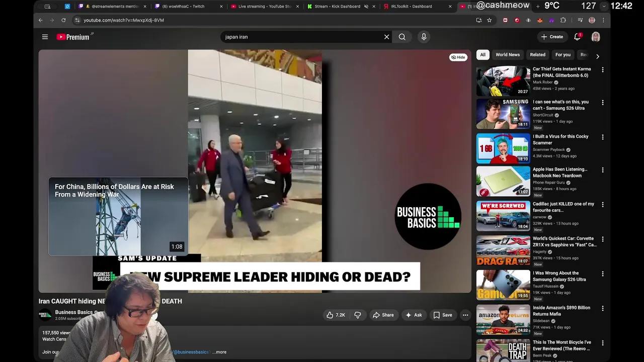
Task: Open the account avatar menu
Action: [596, 37]
